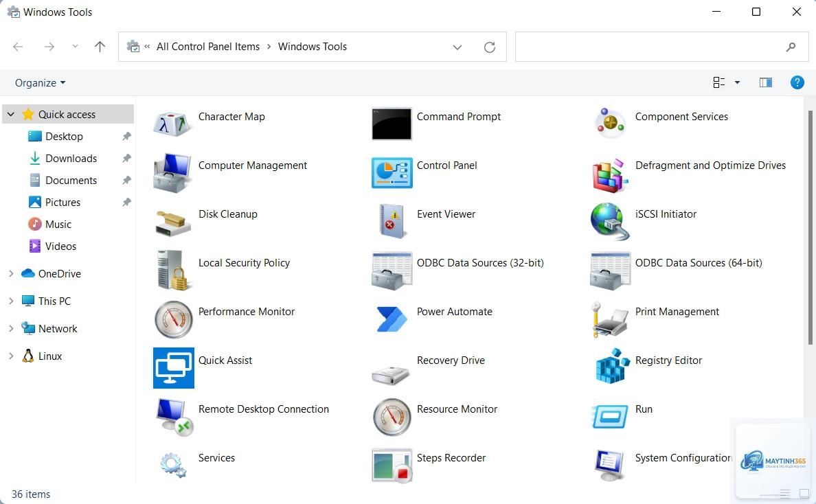
Task: Open the Character Map icon
Action: coord(173,124)
